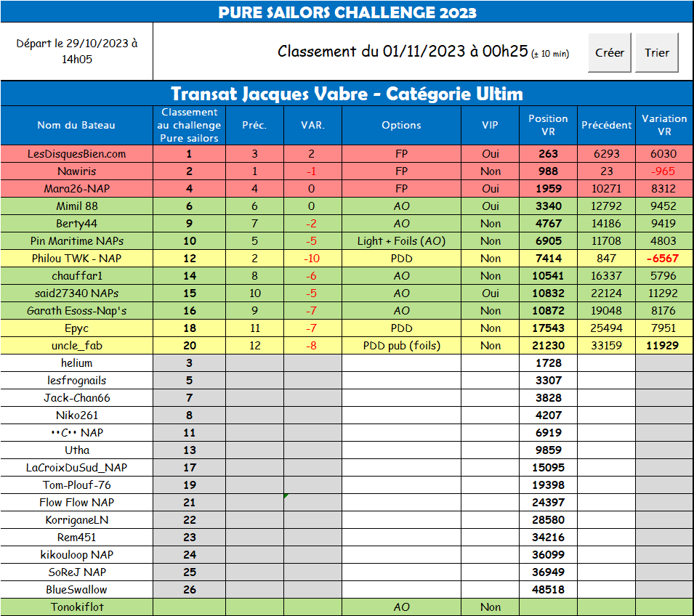This screenshot has width=694, height=616.
Task: Click the VIP column header
Action: (490, 125)
